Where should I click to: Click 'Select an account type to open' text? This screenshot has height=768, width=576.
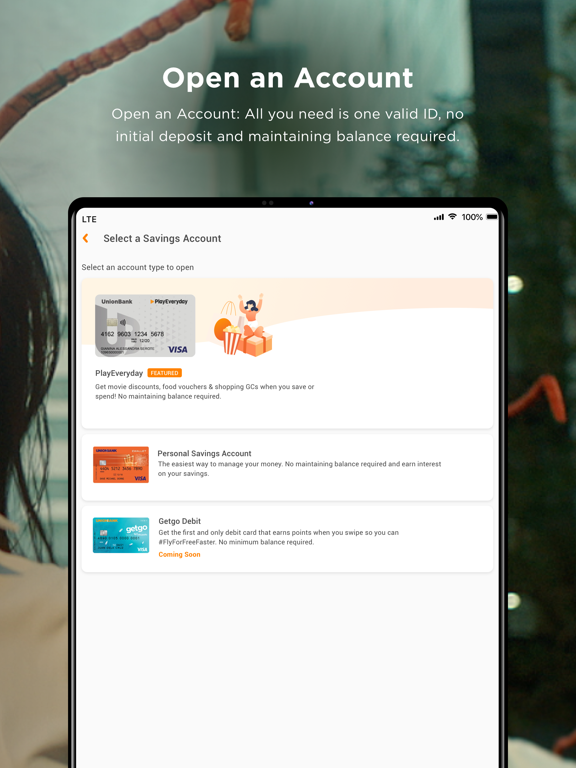(138, 267)
